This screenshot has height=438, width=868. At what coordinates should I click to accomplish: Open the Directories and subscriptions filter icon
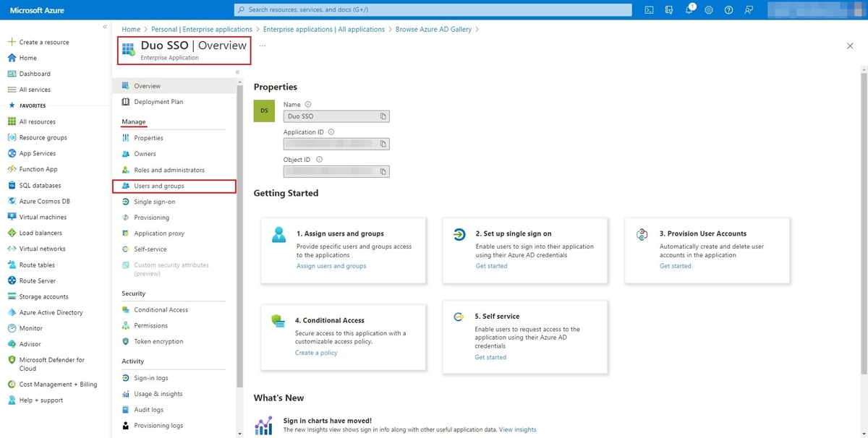pos(669,10)
